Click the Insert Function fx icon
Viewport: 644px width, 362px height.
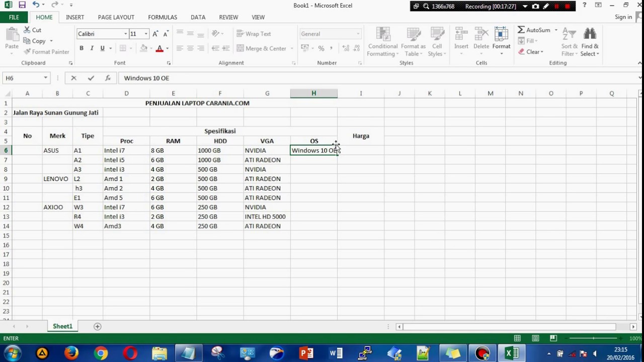pyautogui.click(x=108, y=78)
